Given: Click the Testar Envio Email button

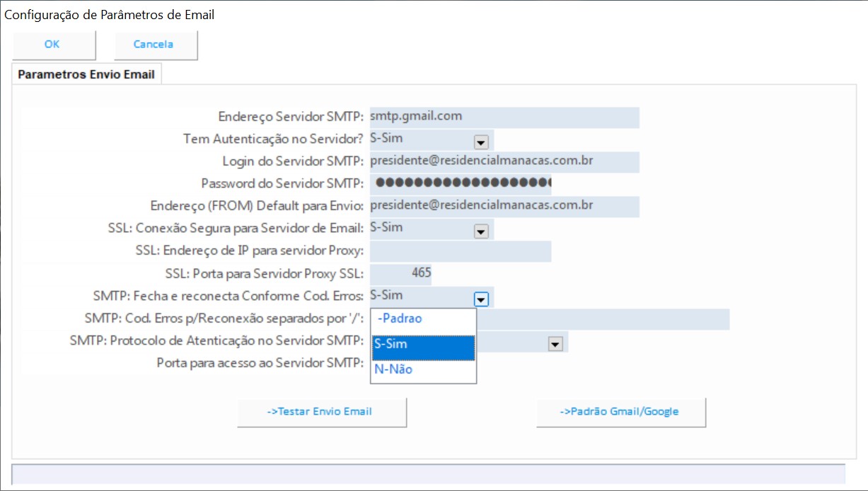Looking at the screenshot, I should click(321, 412).
